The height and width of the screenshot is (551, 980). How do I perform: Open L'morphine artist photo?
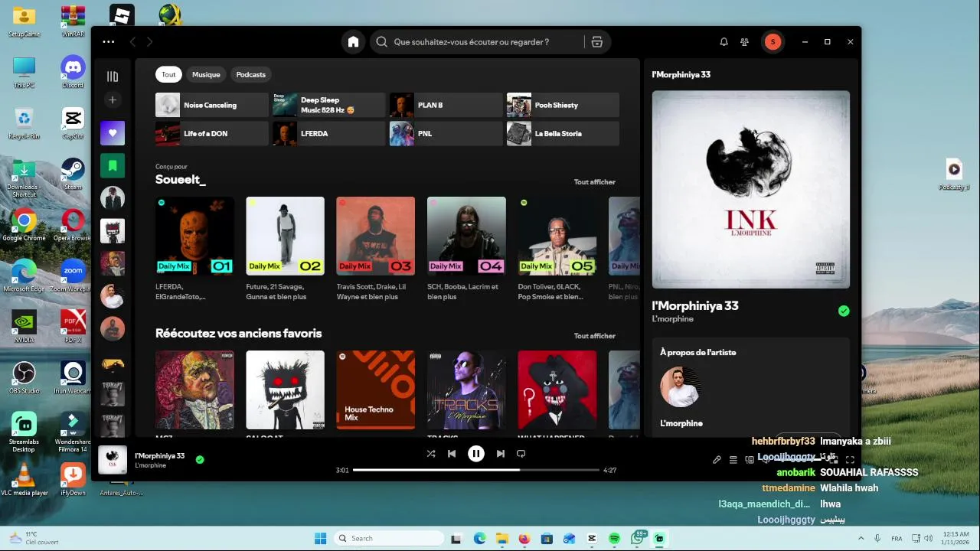pos(680,387)
